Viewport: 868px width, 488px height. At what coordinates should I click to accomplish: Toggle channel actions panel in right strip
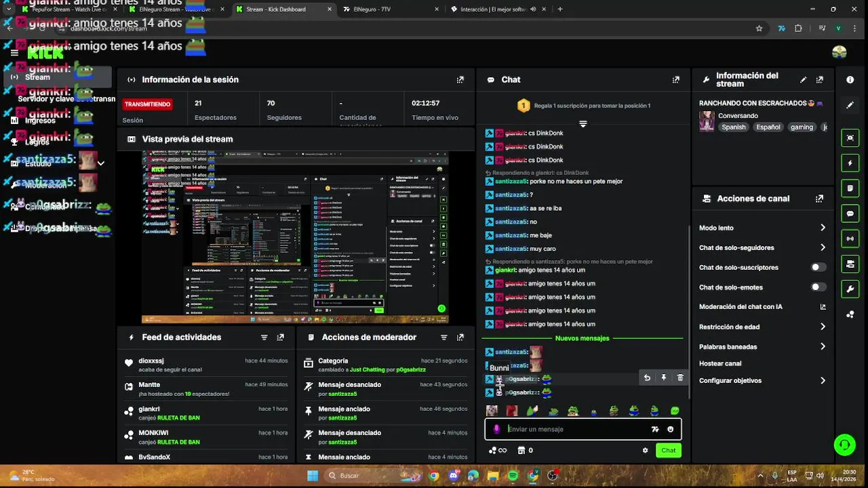pos(850,264)
